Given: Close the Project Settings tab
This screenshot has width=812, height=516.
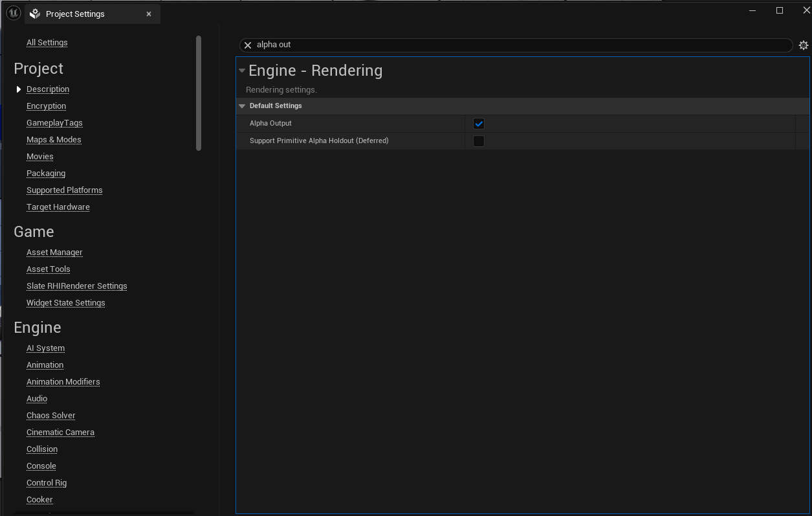Looking at the screenshot, I should (x=149, y=14).
